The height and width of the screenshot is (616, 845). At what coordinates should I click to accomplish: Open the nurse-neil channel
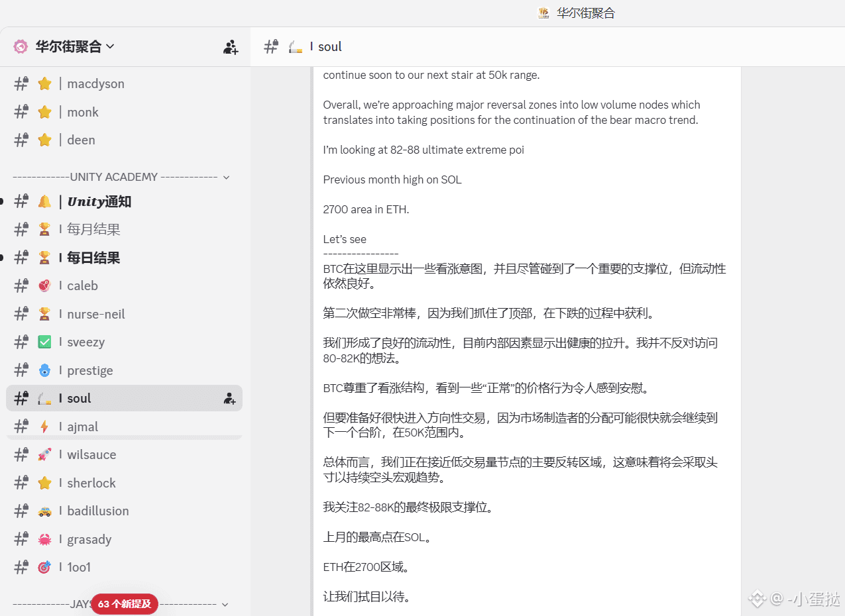[125, 314]
